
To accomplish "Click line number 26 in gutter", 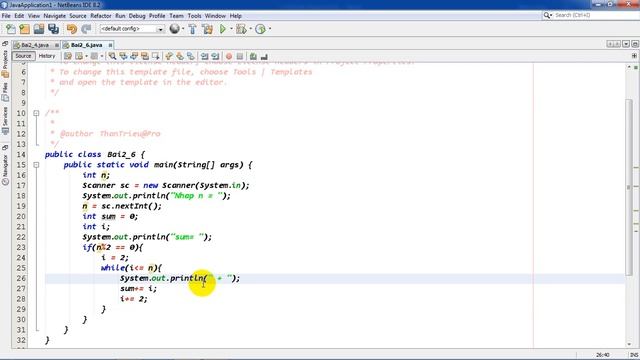I will point(21,278).
